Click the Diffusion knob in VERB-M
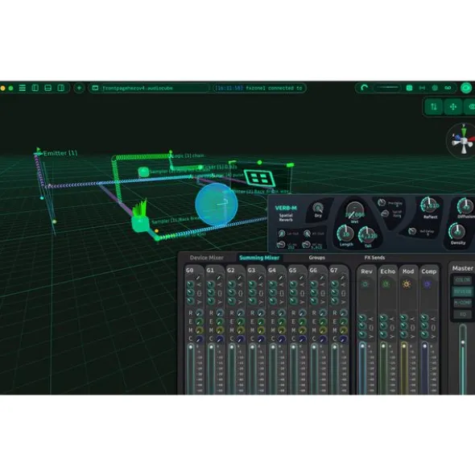Screen dimensions: 475x476 pyautogui.click(x=466, y=206)
